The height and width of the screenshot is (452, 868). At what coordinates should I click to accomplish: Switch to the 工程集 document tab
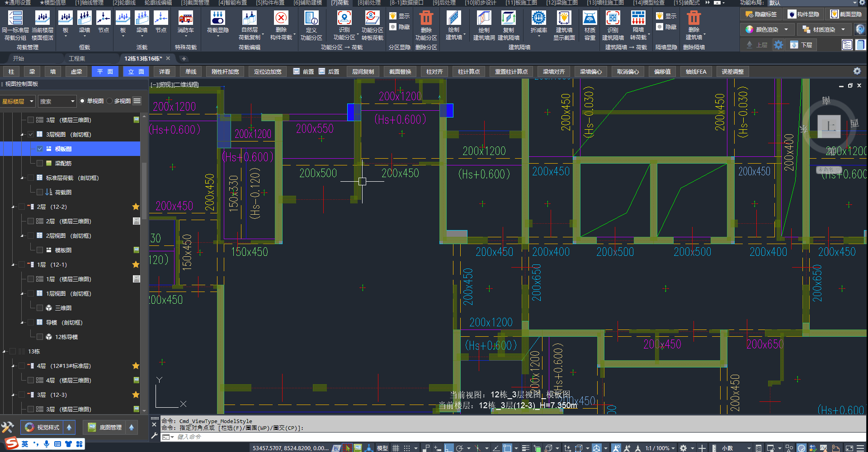tap(77, 59)
